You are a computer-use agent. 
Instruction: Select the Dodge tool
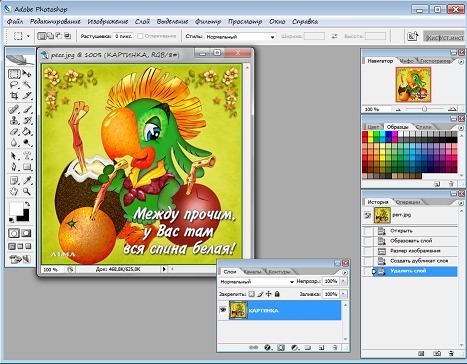pyautogui.click(x=27, y=143)
